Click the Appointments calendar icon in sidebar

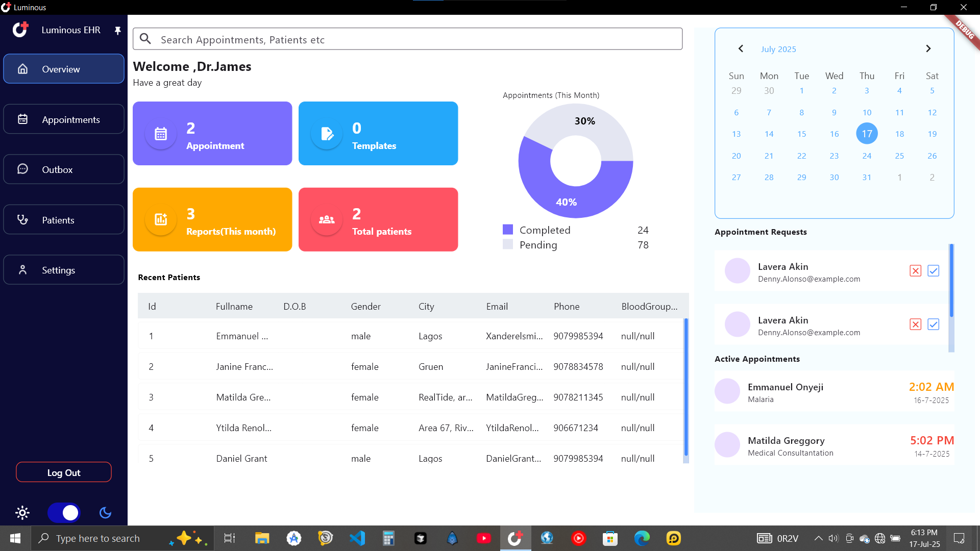pos(22,118)
